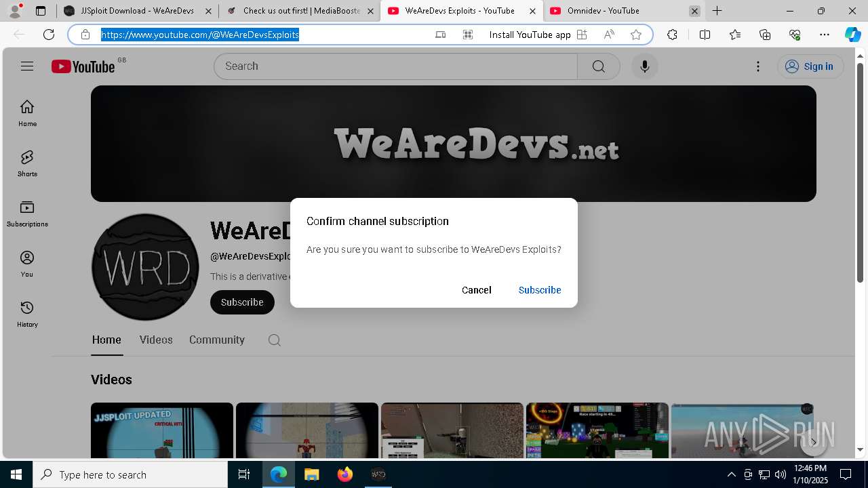Switch to JJSploit Download browser tab
Screen dimensions: 868x488
point(138,11)
